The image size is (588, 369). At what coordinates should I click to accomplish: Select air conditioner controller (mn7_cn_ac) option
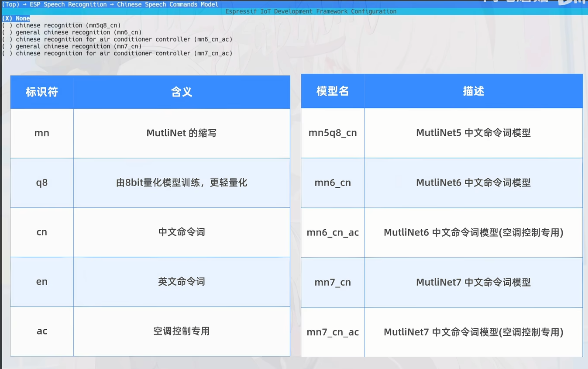tap(117, 53)
